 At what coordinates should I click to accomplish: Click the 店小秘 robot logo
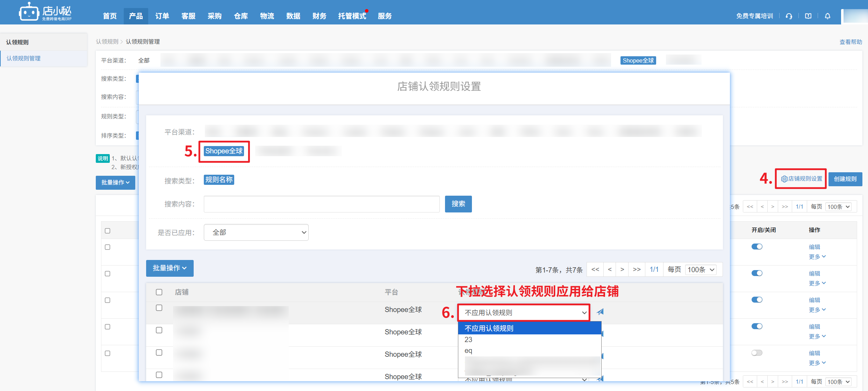pyautogui.click(x=29, y=13)
